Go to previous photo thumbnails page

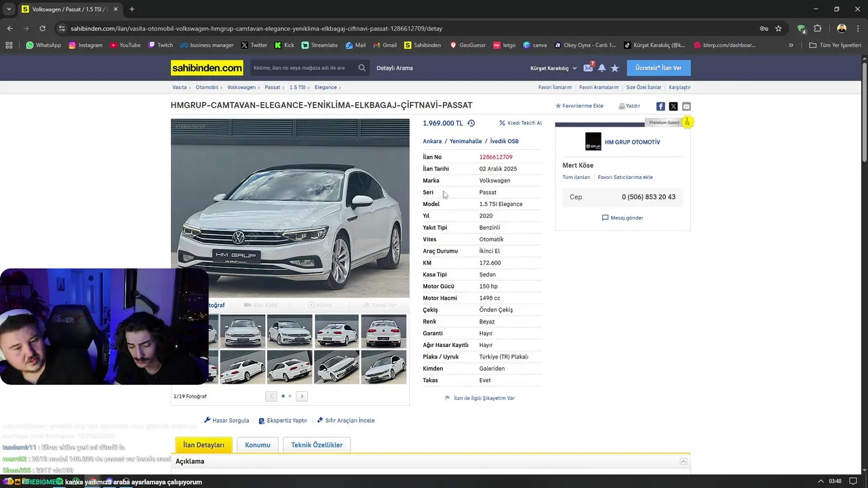pos(271,396)
